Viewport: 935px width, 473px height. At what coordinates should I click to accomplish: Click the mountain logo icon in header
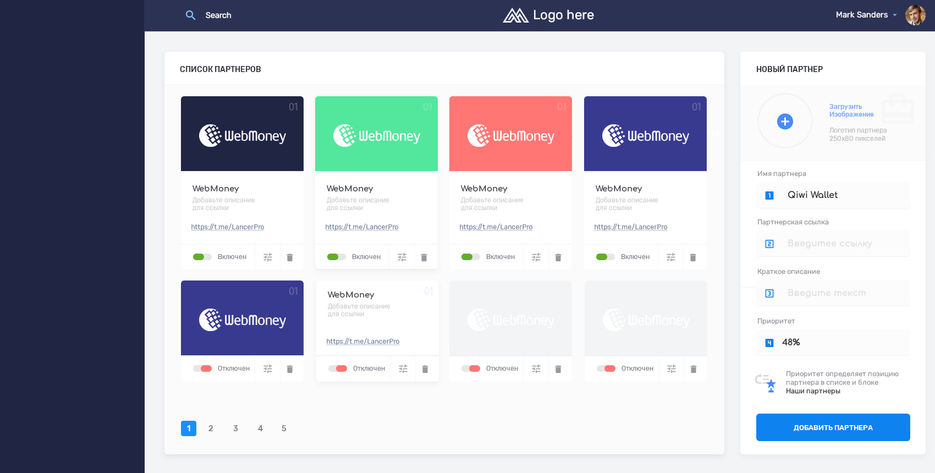tap(516, 16)
